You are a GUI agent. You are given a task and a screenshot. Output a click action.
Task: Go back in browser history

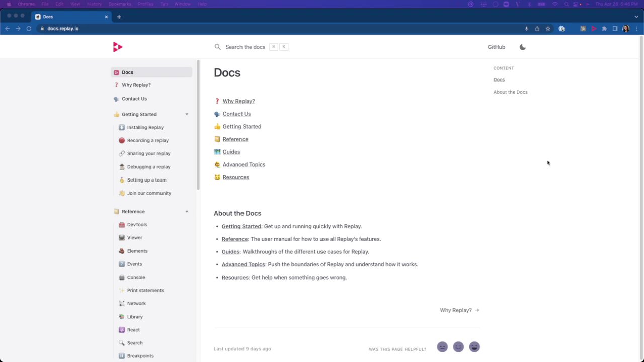[7, 29]
